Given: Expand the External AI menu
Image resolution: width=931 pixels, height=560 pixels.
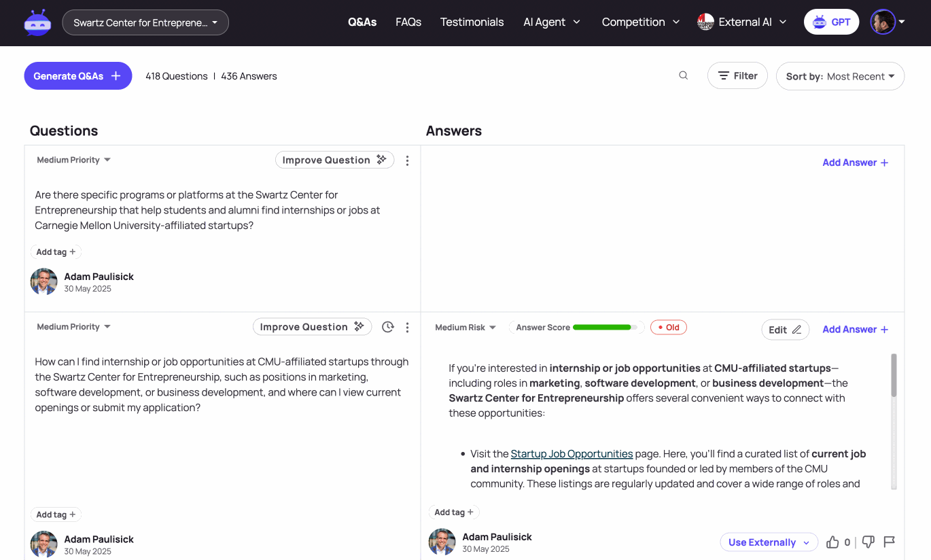Looking at the screenshot, I should pos(742,22).
